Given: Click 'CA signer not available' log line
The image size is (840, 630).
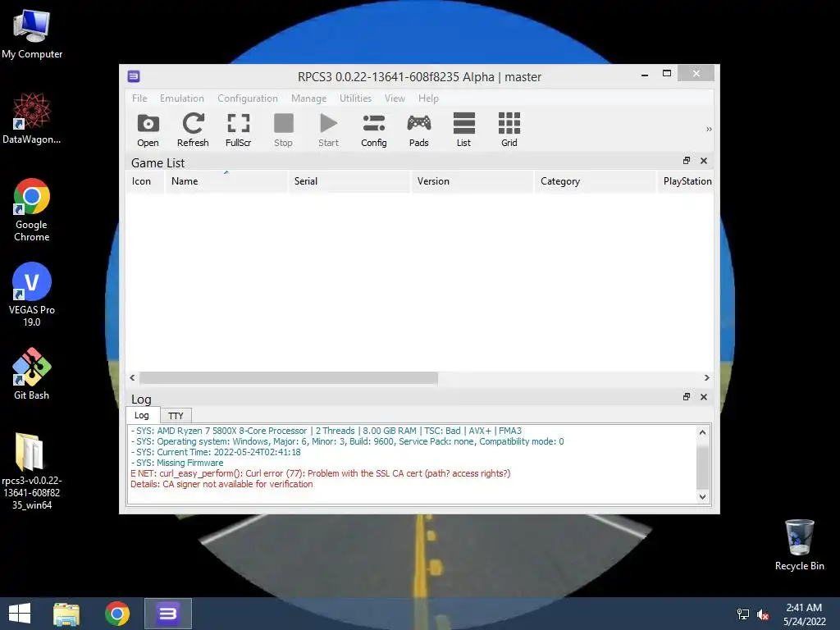Looking at the screenshot, I should point(221,484).
